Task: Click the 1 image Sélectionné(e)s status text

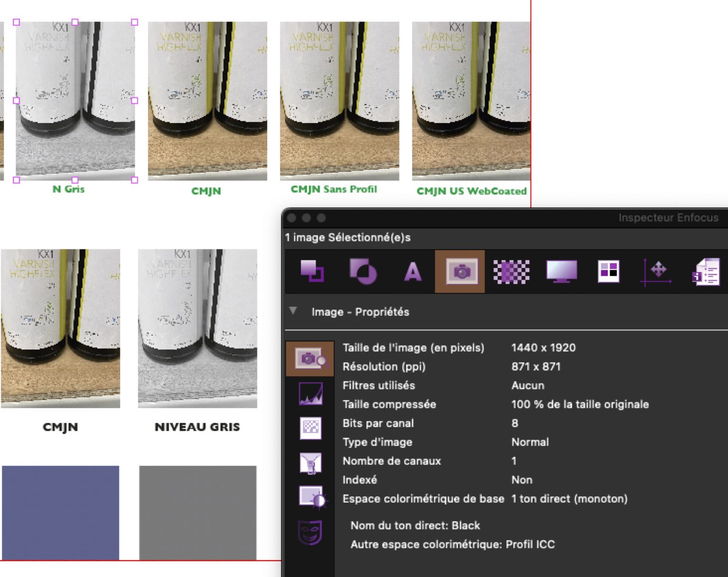Action: coord(348,237)
